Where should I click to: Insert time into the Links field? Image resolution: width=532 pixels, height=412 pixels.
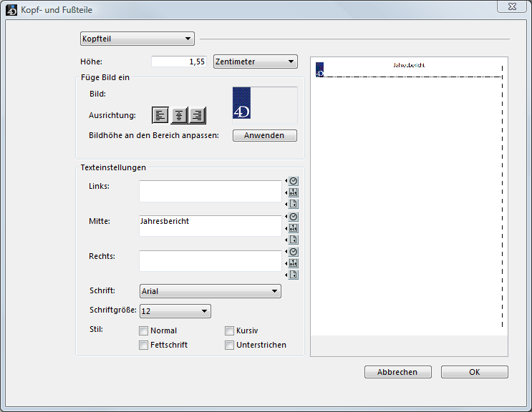point(293,181)
